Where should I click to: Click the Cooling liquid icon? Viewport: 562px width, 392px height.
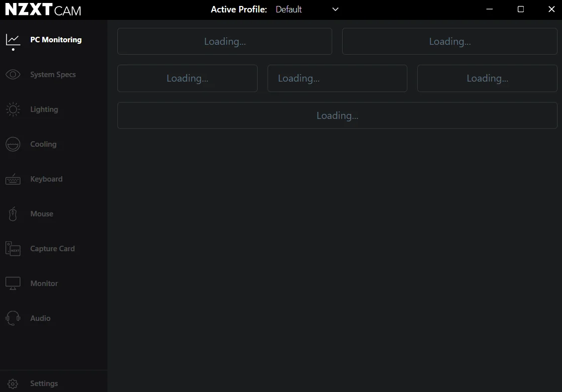coord(13,144)
